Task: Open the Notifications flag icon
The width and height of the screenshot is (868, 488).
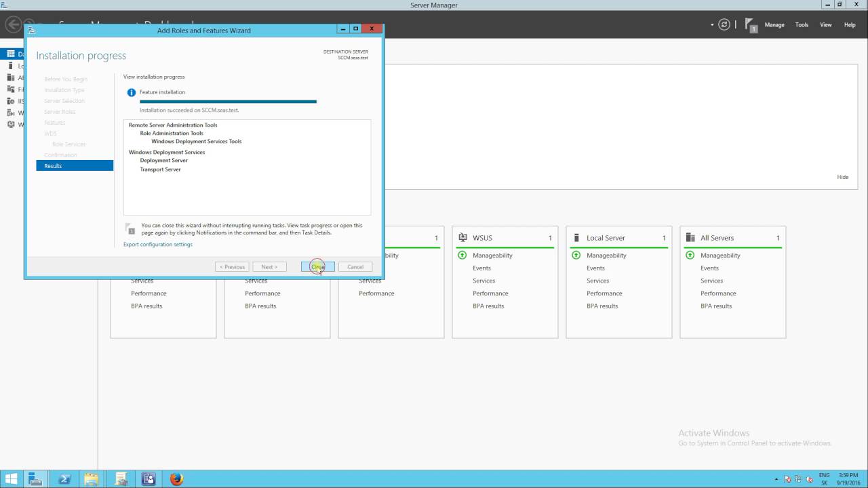Action: point(751,25)
